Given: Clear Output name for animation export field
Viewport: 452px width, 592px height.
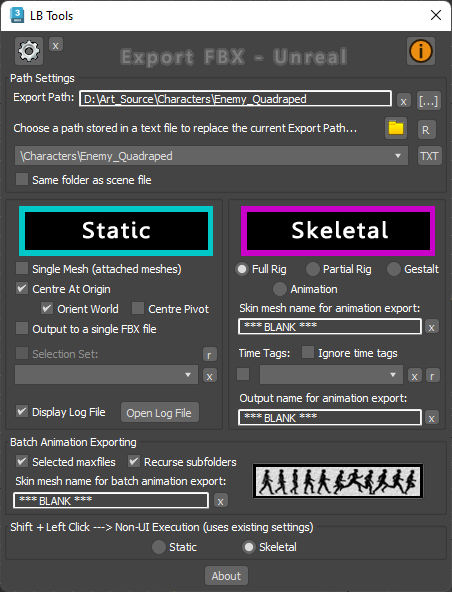Looking at the screenshot, I should click(x=432, y=418).
